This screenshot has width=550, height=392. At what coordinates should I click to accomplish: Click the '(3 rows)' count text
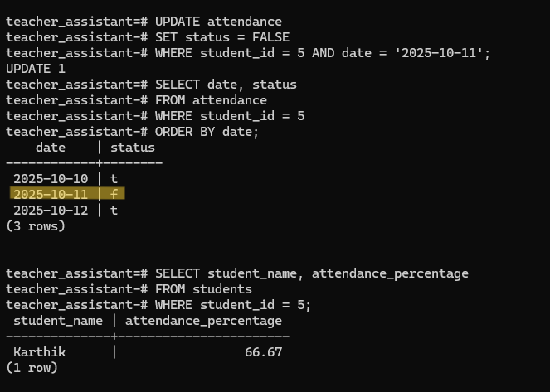(36, 225)
